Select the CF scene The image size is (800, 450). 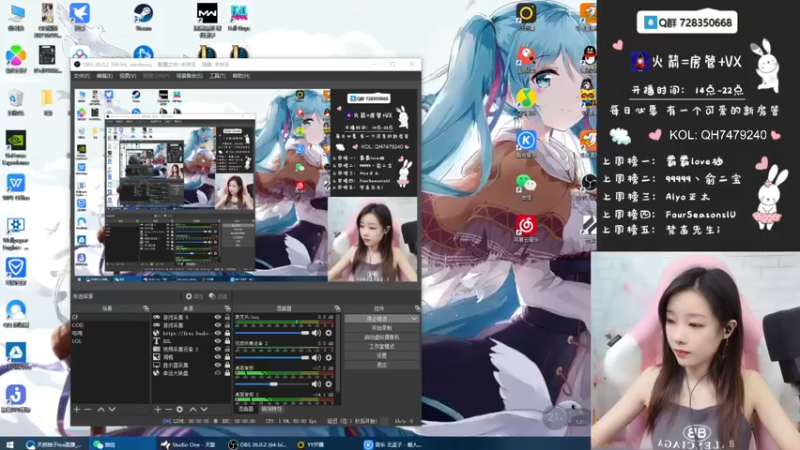[x=110, y=317]
